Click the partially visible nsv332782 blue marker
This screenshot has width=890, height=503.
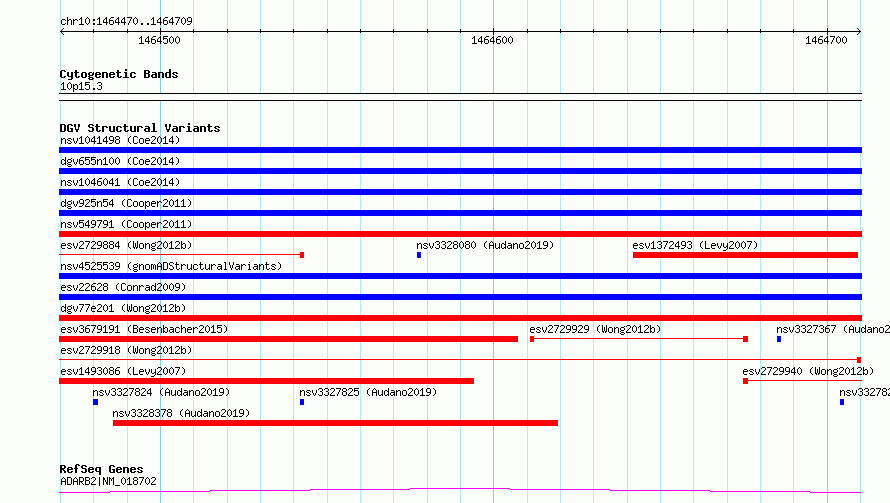tap(842, 402)
